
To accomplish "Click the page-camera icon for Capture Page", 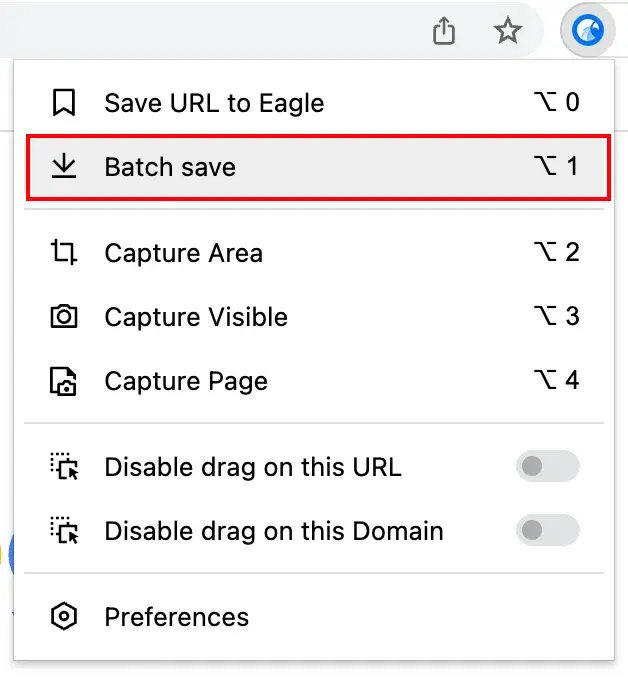I will (64, 381).
